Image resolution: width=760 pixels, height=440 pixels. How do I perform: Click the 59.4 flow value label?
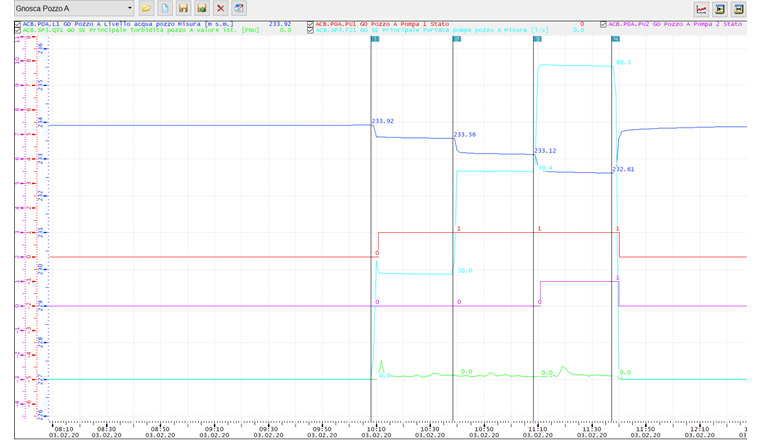[545, 168]
